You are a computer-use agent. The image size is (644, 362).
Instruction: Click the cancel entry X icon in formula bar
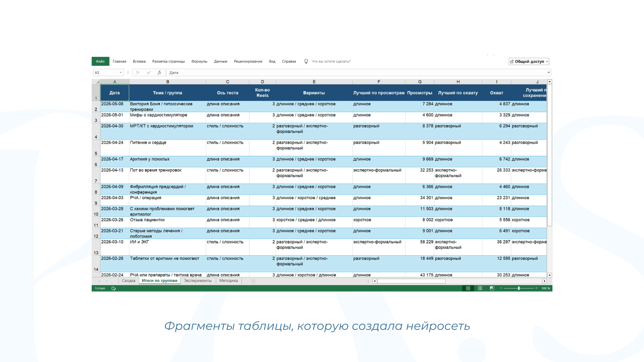(x=138, y=72)
